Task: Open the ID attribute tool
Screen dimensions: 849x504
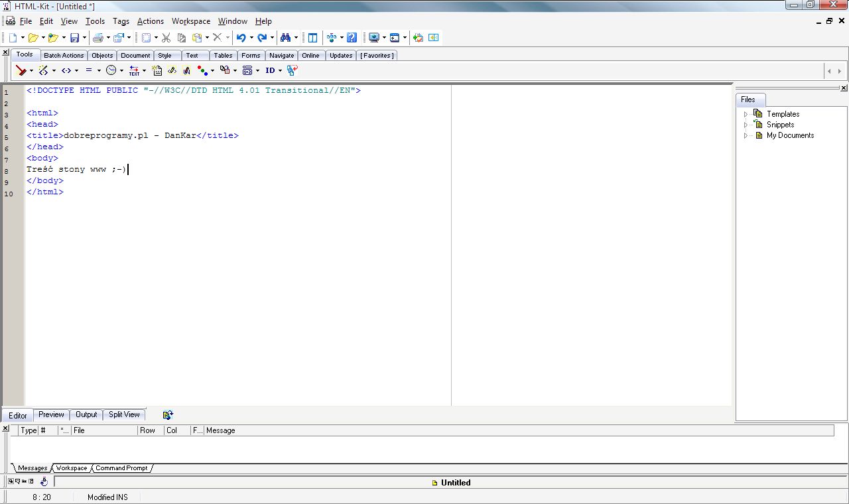Action: click(271, 70)
